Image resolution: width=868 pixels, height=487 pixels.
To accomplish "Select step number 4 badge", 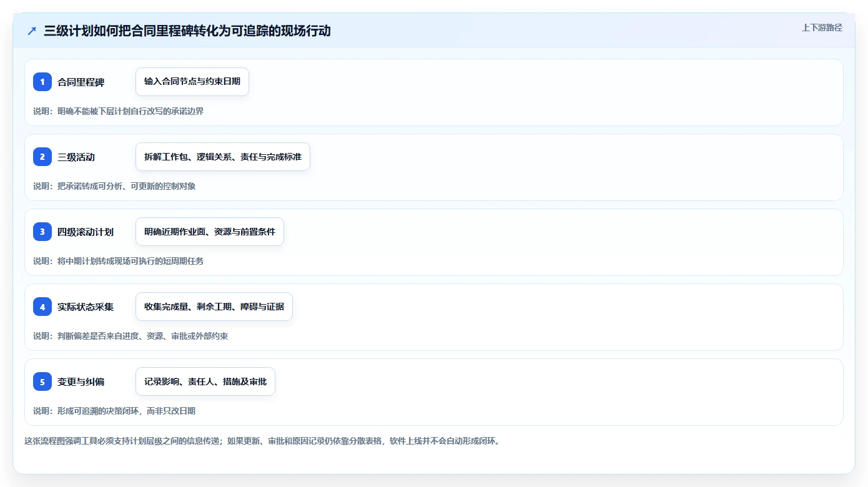I will (x=42, y=307).
